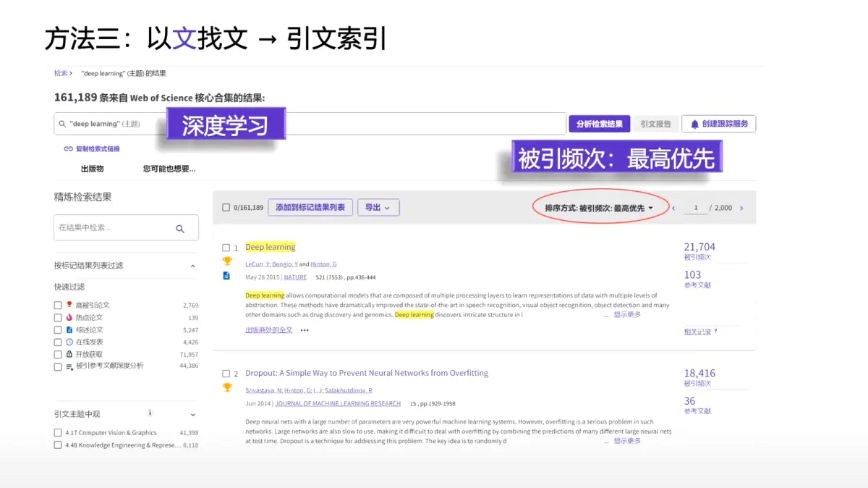Open the 排序方式 sort dropdown

[599, 209]
